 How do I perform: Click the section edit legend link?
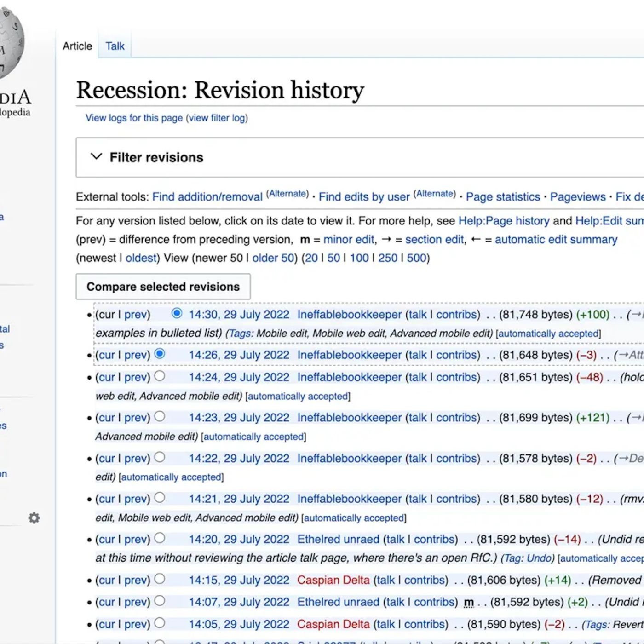(434, 239)
